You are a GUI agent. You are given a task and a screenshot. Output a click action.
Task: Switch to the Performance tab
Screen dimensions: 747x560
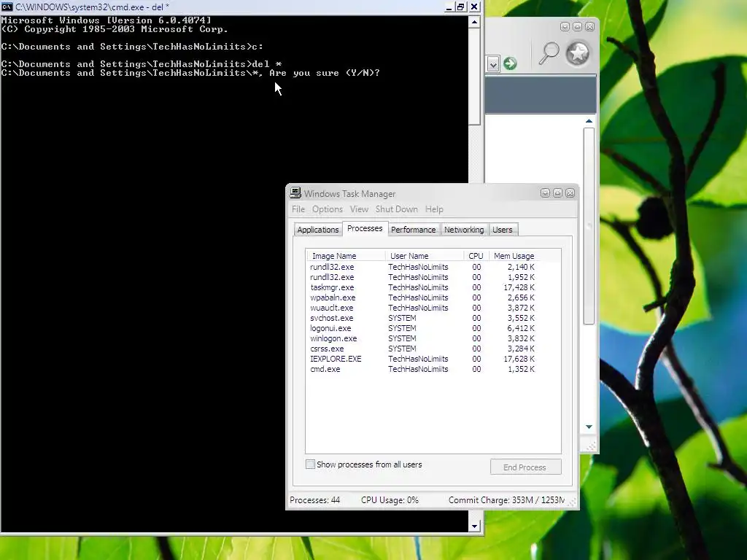tap(414, 230)
